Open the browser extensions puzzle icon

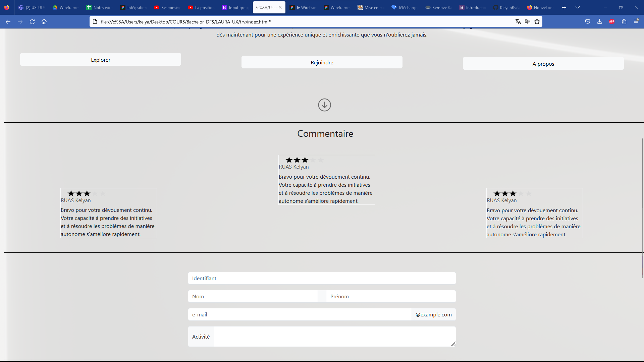(624, 21)
